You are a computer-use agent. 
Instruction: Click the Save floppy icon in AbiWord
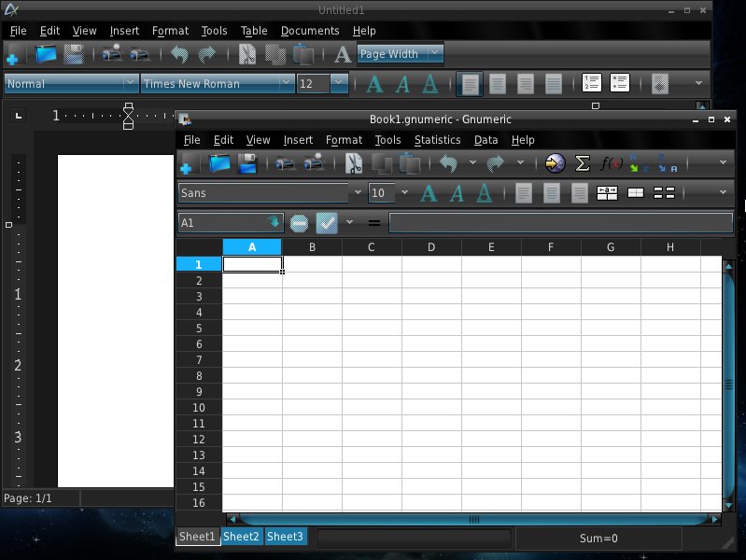click(74, 54)
